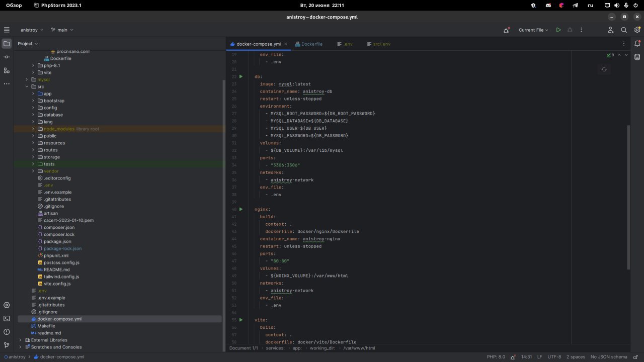
Task: Click the editor vertical scrollbar
Action: tap(627, 196)
